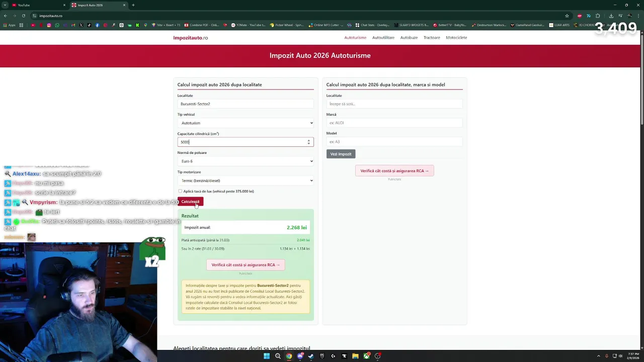Go to the Autobuze nav item

pos(409,38)
